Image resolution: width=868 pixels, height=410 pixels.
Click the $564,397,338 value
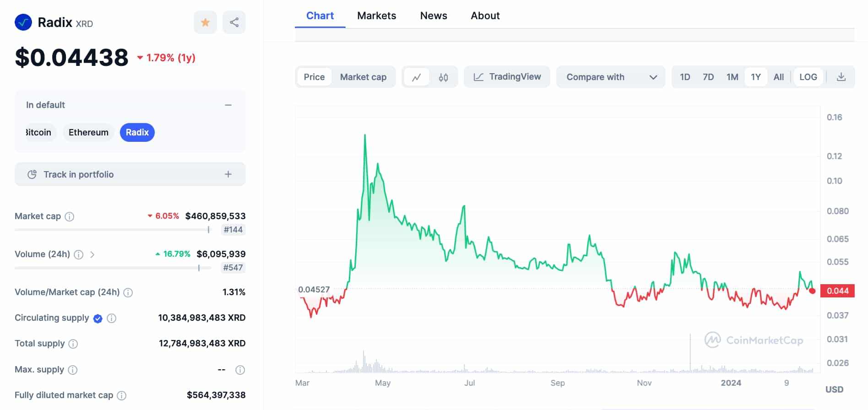216,395
